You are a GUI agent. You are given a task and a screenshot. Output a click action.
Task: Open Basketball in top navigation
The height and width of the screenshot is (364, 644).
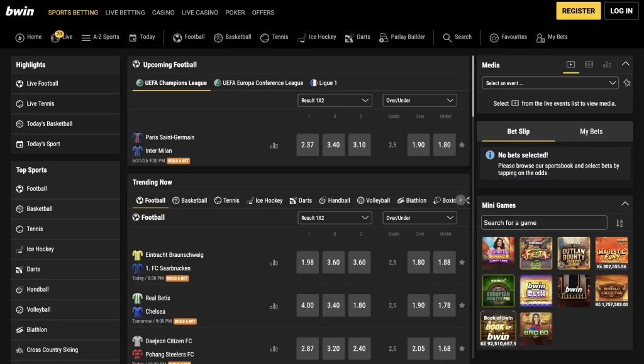233,37
